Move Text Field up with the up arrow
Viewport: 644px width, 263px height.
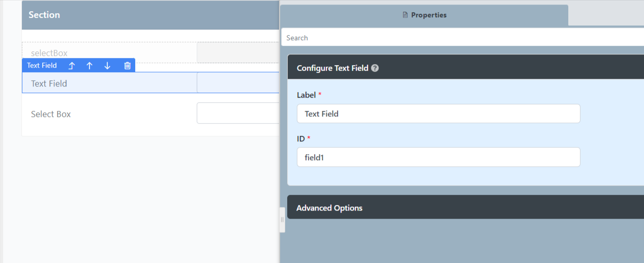coord(89,66)
